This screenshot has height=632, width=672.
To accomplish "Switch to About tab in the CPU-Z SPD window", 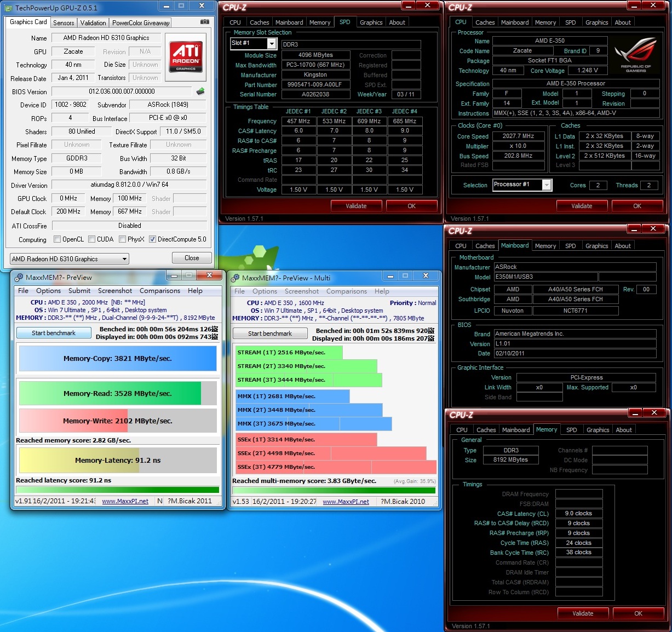I will point(397,22).
